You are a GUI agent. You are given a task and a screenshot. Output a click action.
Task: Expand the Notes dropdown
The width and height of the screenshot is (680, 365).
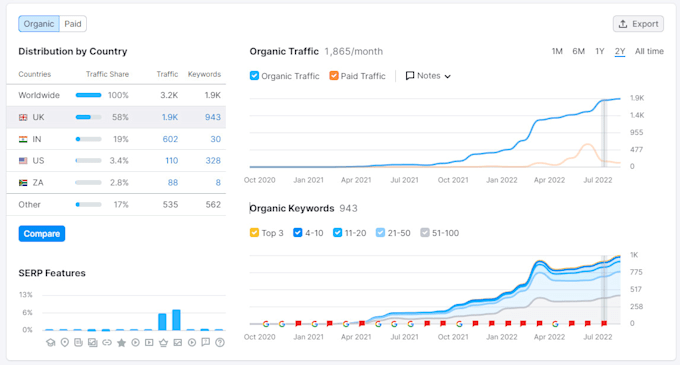click(x=428, y=76)
